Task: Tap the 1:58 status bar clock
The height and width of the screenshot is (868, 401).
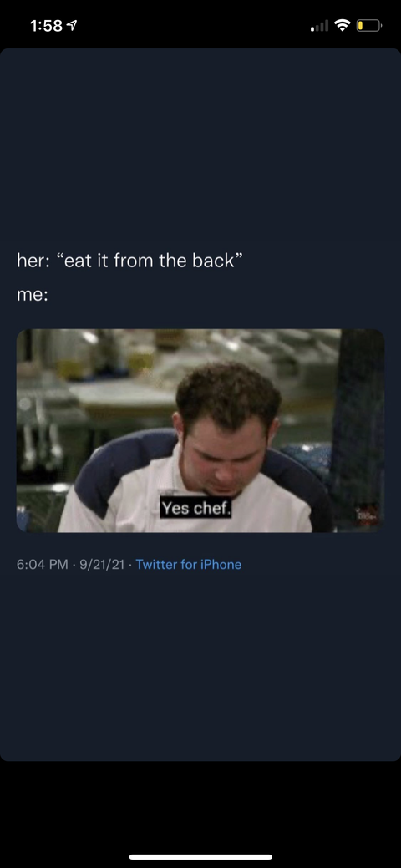Action: coord(45,26)
